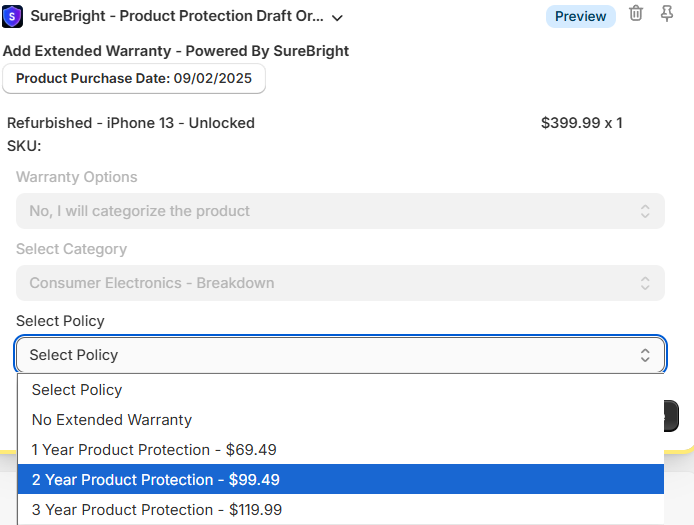Click the Preview badge
The width and height of the screenshot is (694, 525).
(x=580, y=16)
